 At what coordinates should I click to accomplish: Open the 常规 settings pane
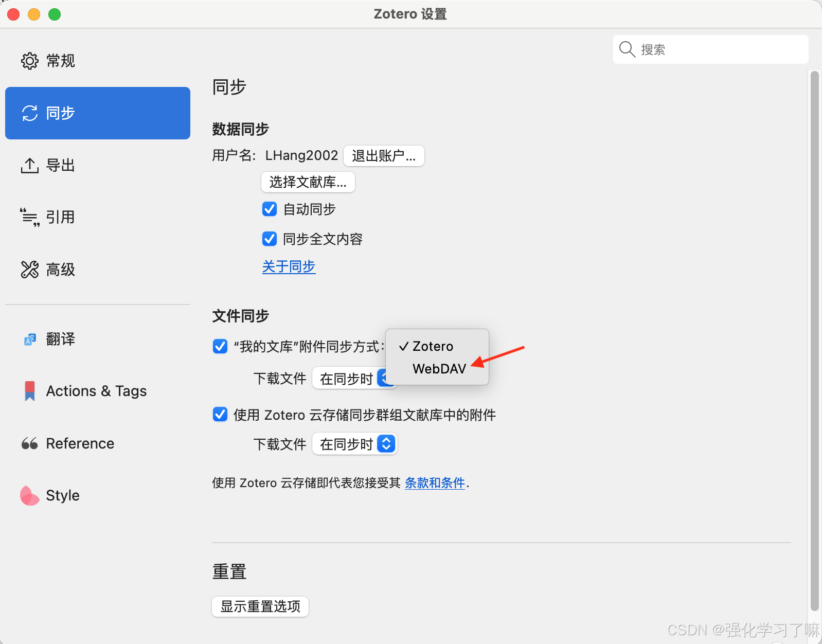[x=98, y=61]
